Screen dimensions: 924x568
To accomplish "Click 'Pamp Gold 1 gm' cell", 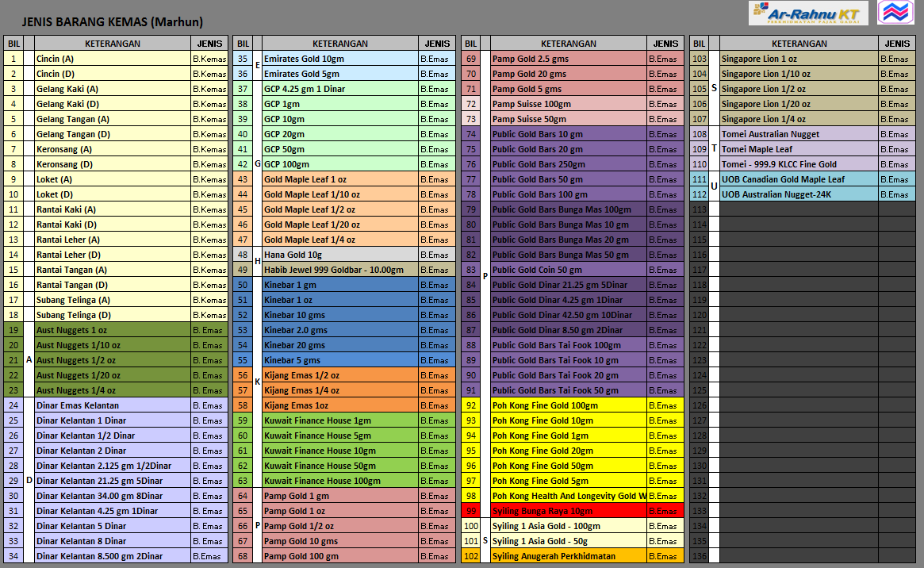I will coord(340,496).
